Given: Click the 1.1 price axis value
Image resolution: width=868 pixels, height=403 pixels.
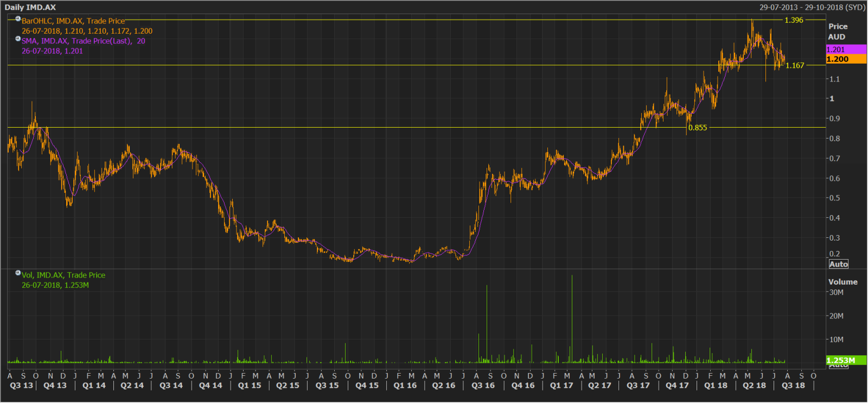Looking at the screenshot, I should click(834, 79).
